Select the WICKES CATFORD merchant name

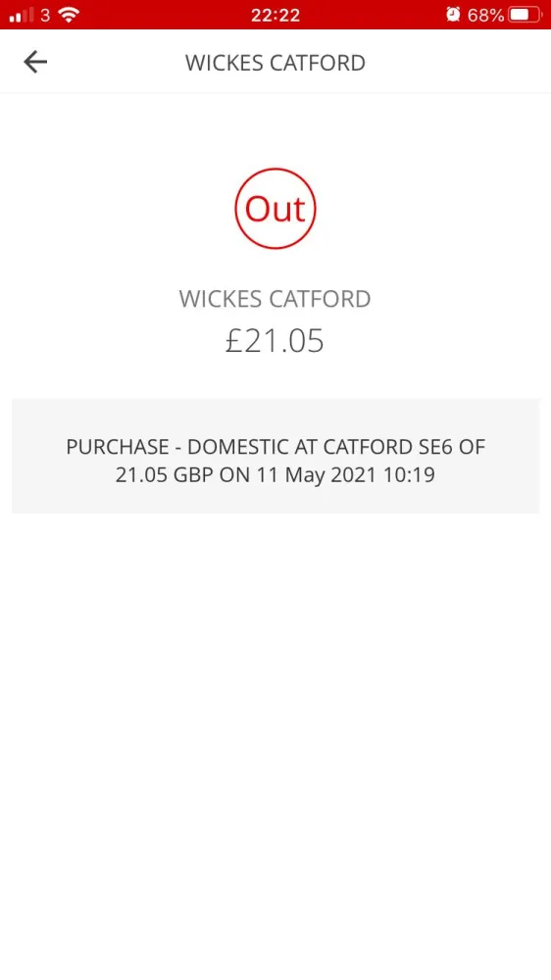pos(275,299)
